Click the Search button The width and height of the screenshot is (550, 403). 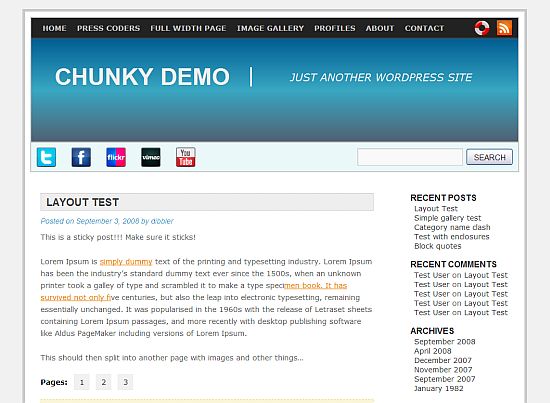489,157
